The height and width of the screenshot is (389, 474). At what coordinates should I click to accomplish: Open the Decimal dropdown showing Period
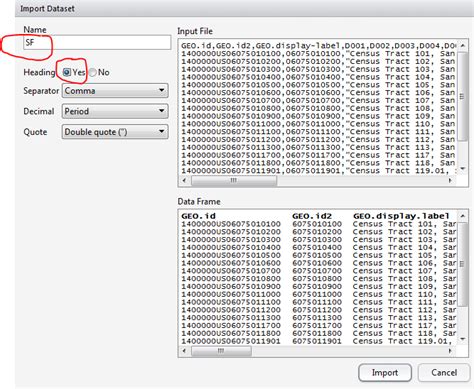tap(115, 111)
